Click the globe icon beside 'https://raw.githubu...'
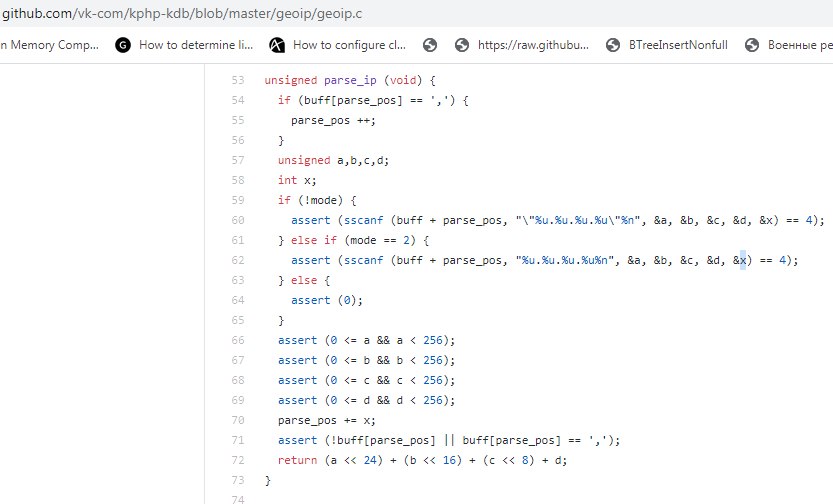This screenshot has height=504, width=833. pyautogui.click(x=462, y=45)
